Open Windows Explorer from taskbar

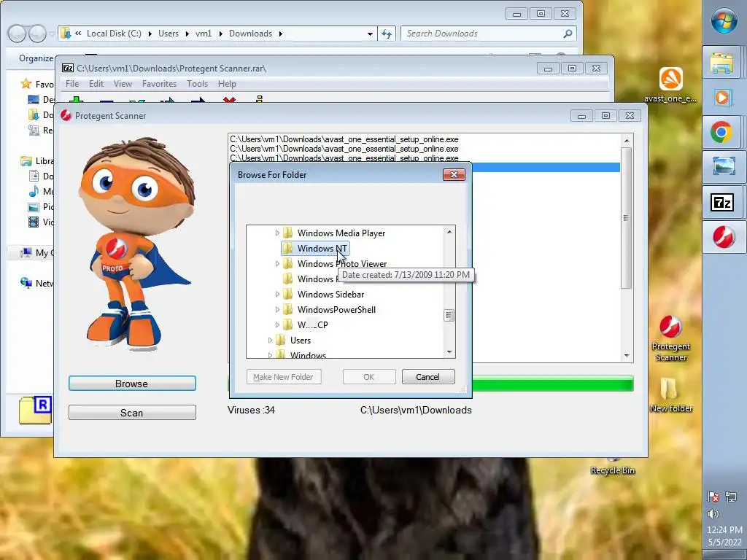click(x=721, y=63)
